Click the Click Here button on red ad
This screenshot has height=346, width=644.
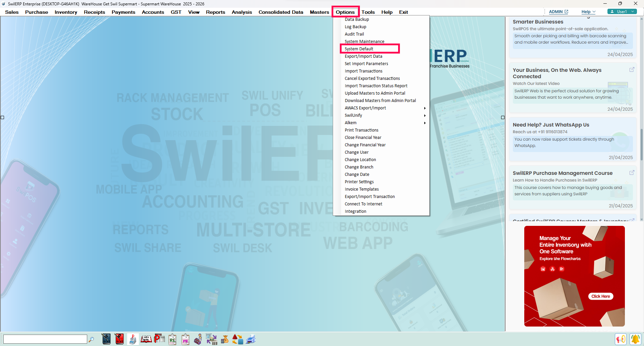point(600,296)
